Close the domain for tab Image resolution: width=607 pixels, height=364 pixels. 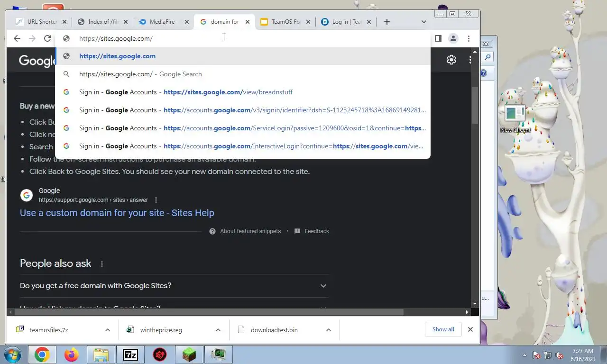coord(248,22)
